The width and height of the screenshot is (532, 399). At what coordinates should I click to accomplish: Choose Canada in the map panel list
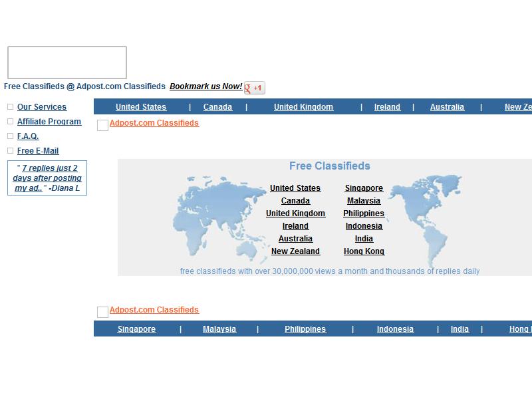[x=295, y=201]
